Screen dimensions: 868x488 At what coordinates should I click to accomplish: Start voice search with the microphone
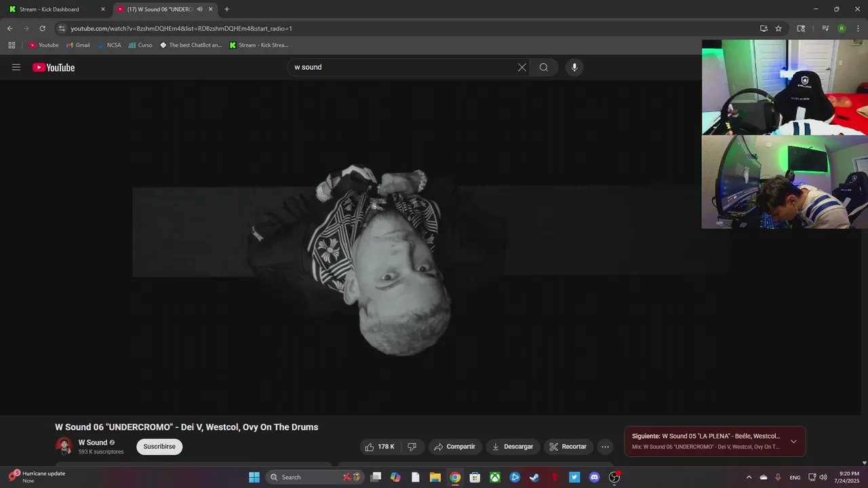coord(574,67)
